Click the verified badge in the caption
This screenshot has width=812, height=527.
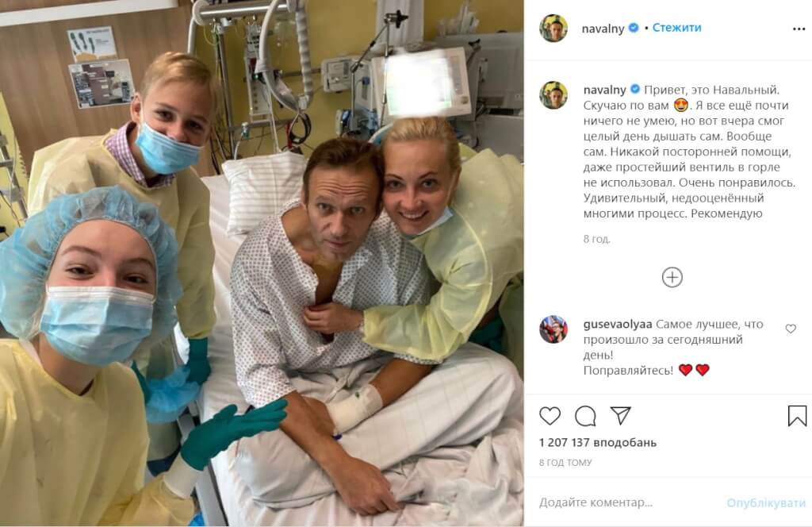pyautogui.click(x=634, y=90)
